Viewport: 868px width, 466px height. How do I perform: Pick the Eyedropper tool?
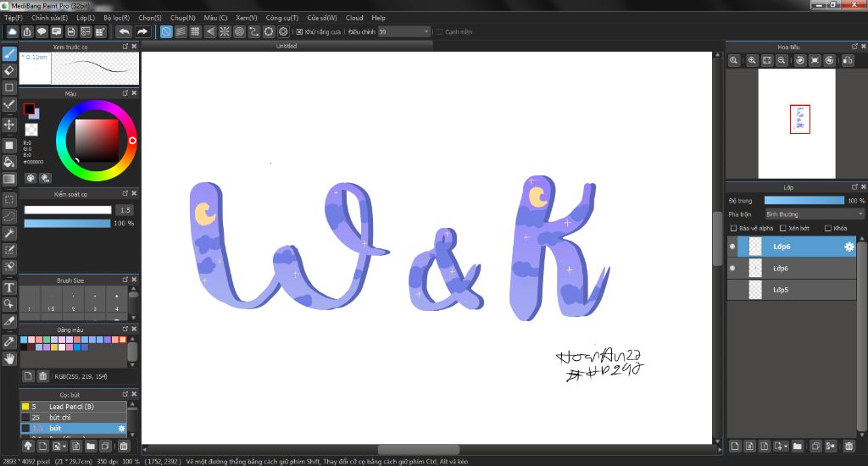[x=8, y=341]
